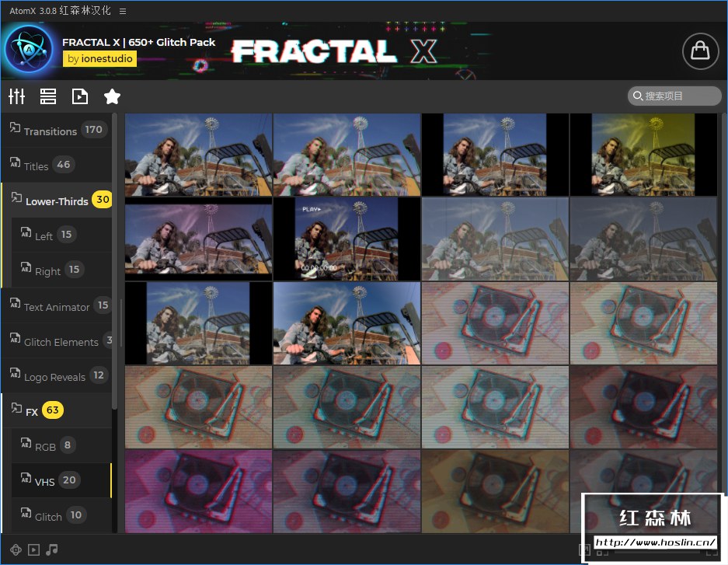Switch to the list view icon
This screenshot has width=728, height=565.
tap(48, 96)
